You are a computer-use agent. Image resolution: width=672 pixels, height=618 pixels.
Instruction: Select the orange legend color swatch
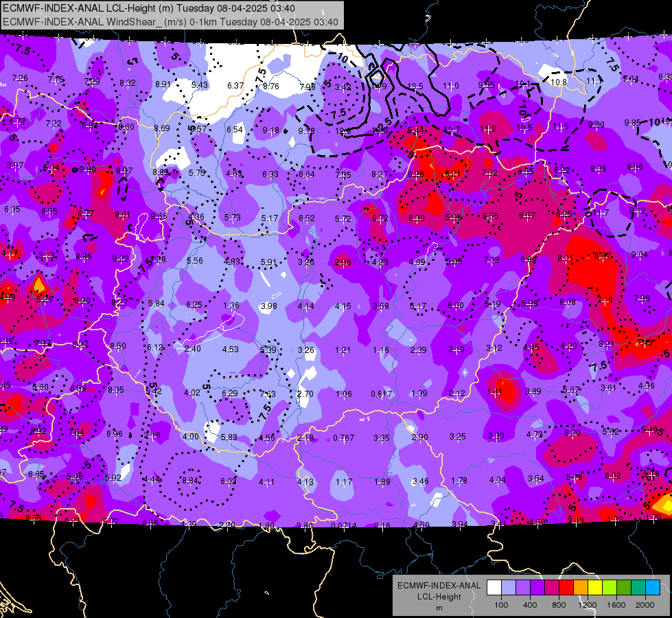[x=581, y=588]
